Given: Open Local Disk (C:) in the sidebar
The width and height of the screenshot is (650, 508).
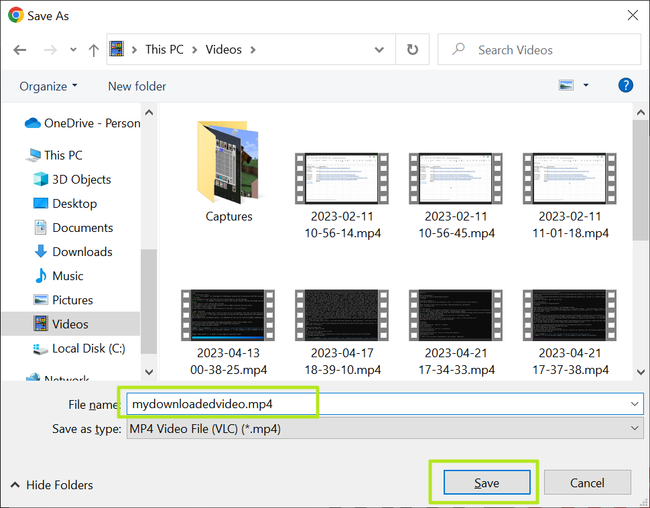Looking at the screenshot, I should 79,348.
